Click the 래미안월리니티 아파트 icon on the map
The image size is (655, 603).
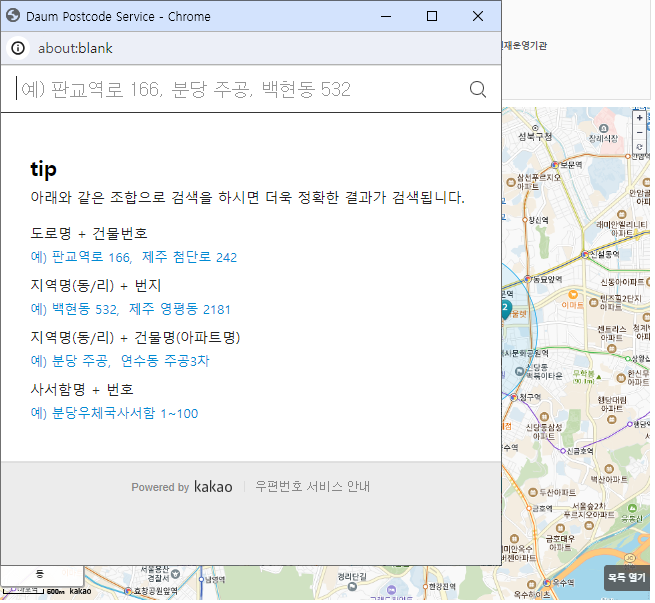(622, 215)
